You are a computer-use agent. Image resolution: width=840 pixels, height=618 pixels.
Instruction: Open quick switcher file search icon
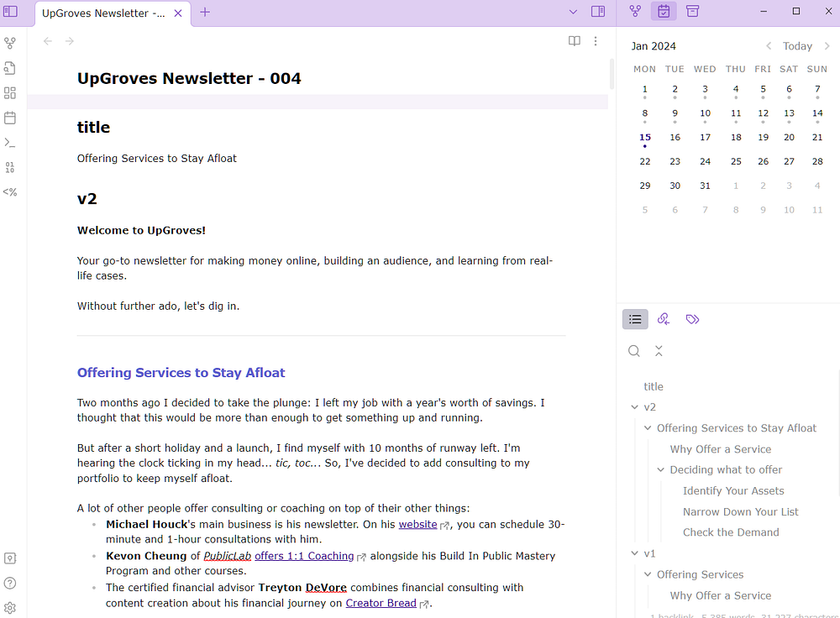10,68
